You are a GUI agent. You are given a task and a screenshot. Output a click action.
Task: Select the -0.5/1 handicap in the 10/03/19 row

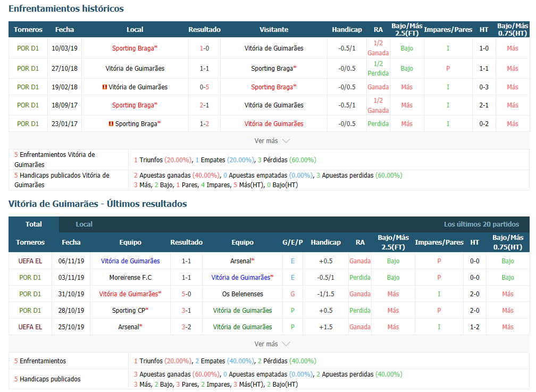click(x=347, y=48)
